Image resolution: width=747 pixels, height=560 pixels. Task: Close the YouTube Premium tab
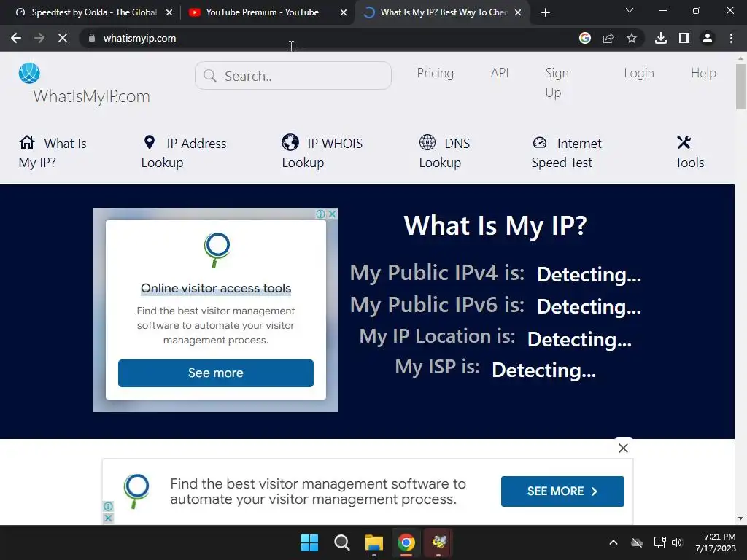[x=344, y=12]
